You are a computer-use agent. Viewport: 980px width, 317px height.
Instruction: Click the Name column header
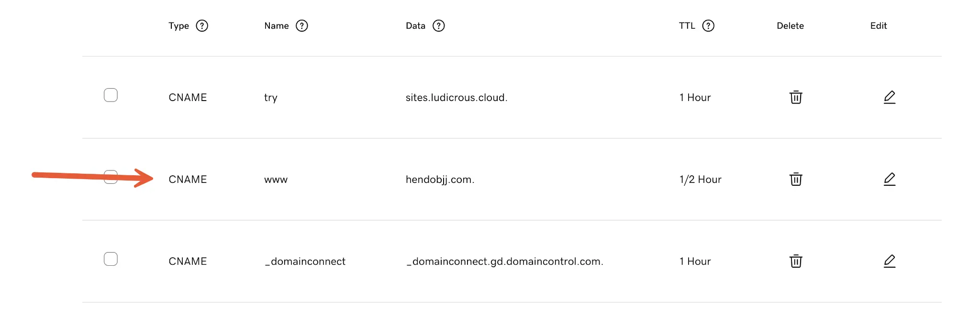tap(277, 26)
